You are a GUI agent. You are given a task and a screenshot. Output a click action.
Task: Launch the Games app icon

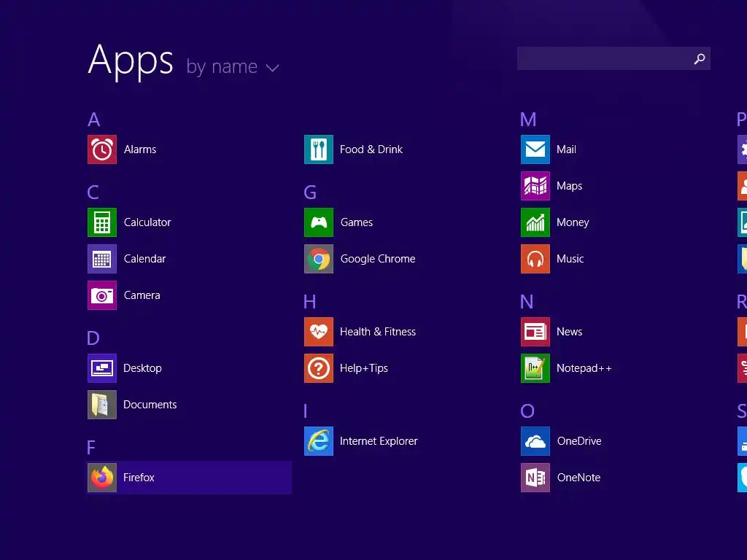[x=319, y=222]
